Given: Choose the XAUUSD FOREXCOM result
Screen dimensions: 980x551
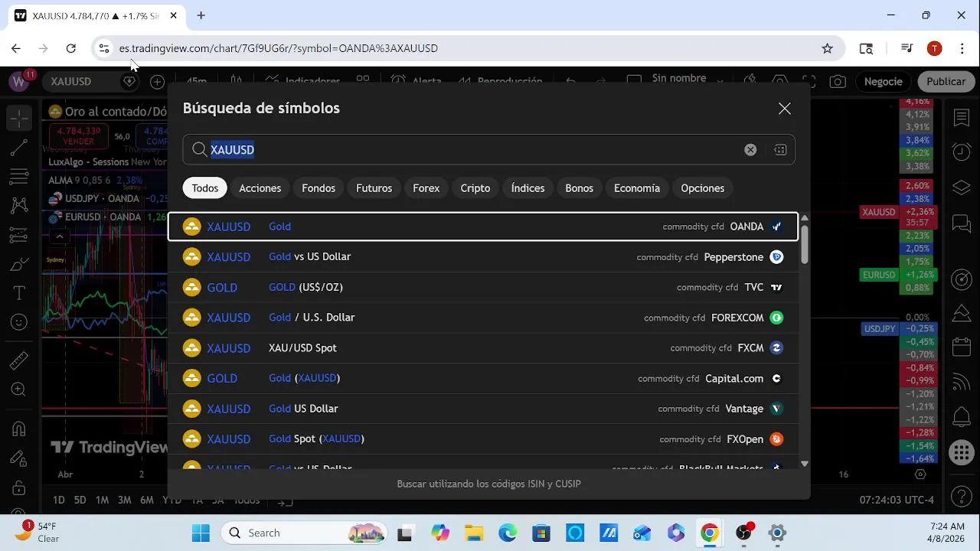Looking at the screenshot, I should pos(483,318).
